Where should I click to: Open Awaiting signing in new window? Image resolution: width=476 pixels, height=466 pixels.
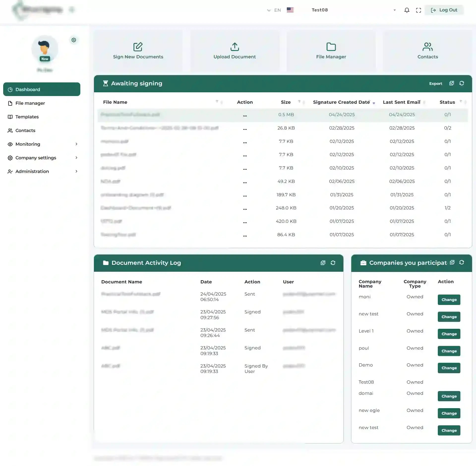451,83
